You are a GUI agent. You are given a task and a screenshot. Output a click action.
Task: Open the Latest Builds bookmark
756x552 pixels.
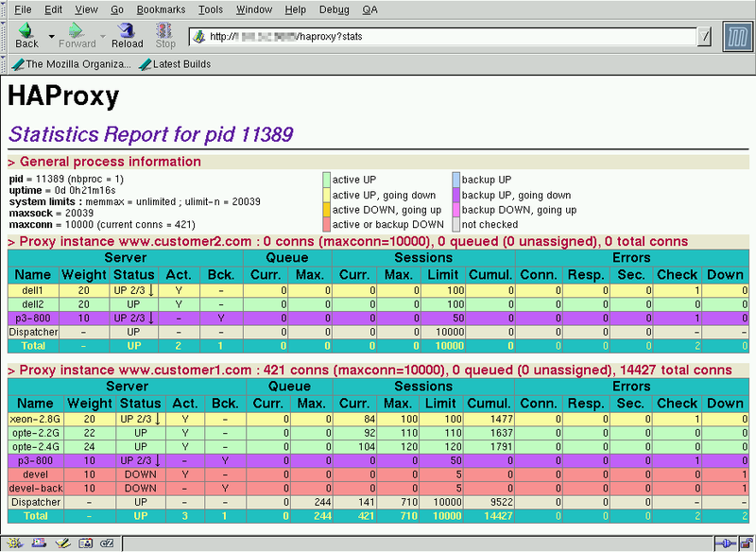point(175,64)
